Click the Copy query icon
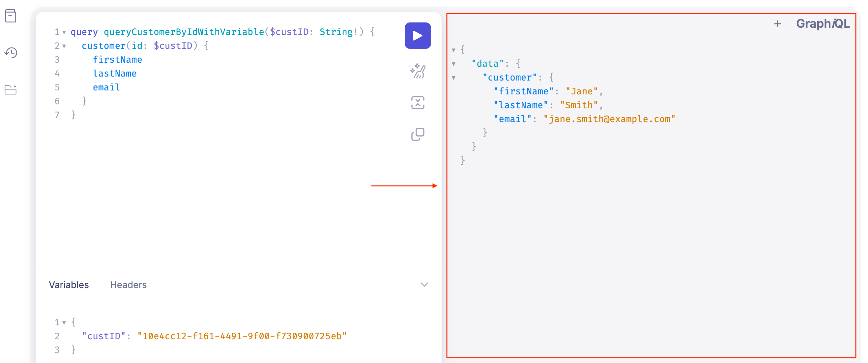Screen dimensions: 868x363 coord(417,134)
